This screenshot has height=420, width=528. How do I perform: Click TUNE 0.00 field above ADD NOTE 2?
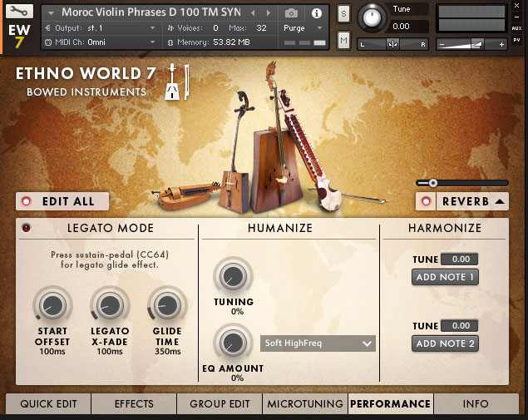point(461,326)
